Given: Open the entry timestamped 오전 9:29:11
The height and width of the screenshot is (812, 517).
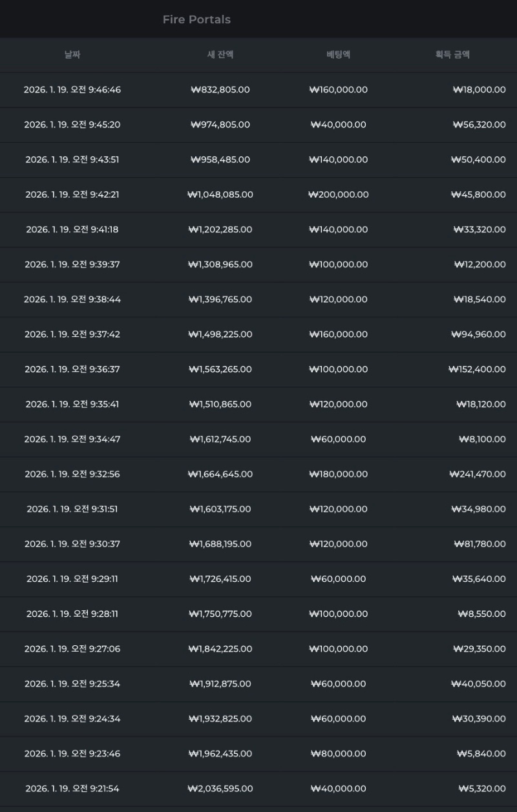Looking at the screenshot, I should pyautogui.click(x=72, y=579).
